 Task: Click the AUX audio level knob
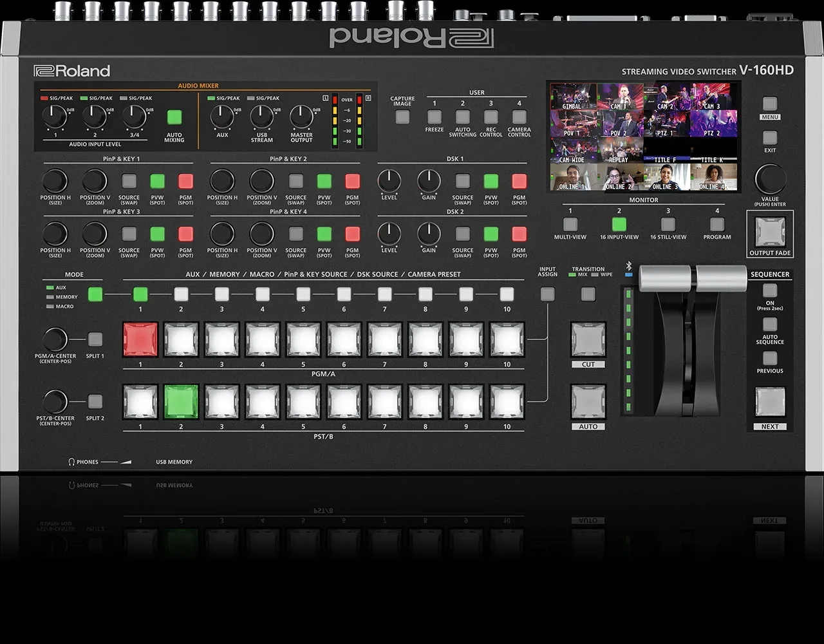tap(222, 117)
